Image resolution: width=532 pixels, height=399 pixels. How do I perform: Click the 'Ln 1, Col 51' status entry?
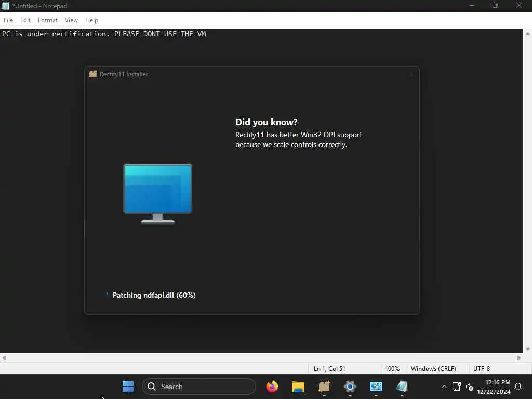click(x=329, y=369)
